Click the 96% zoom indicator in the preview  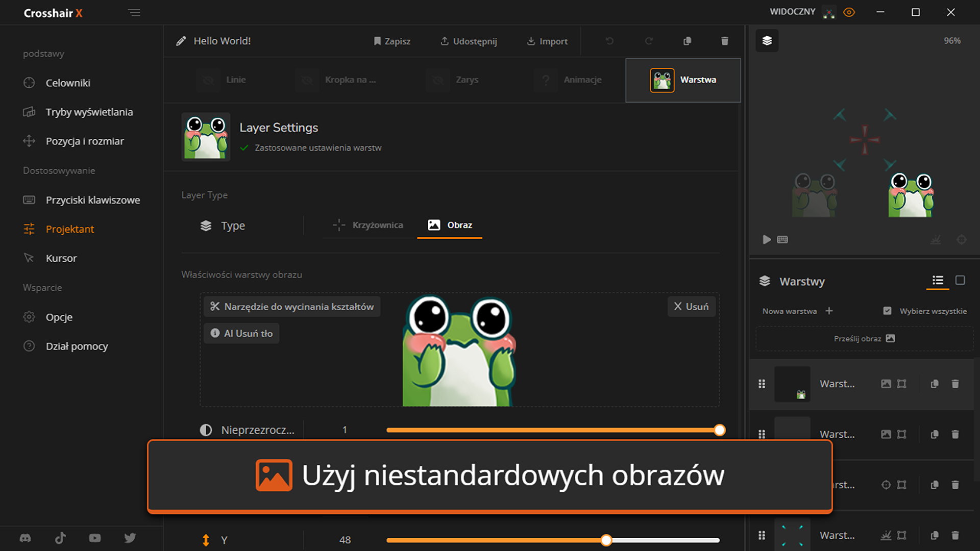coord(952,41)
